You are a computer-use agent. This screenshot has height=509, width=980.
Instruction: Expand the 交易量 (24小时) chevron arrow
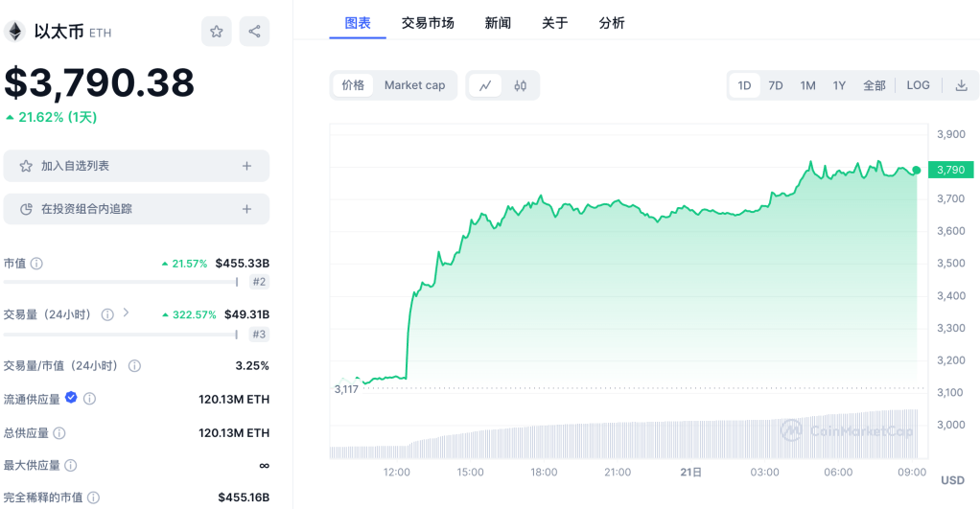126,312
